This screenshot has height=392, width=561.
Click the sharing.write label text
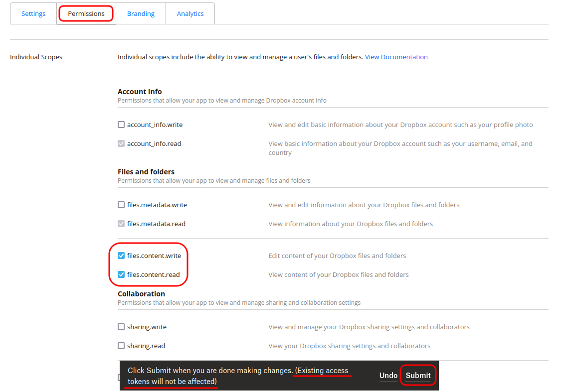pos(147,327)
